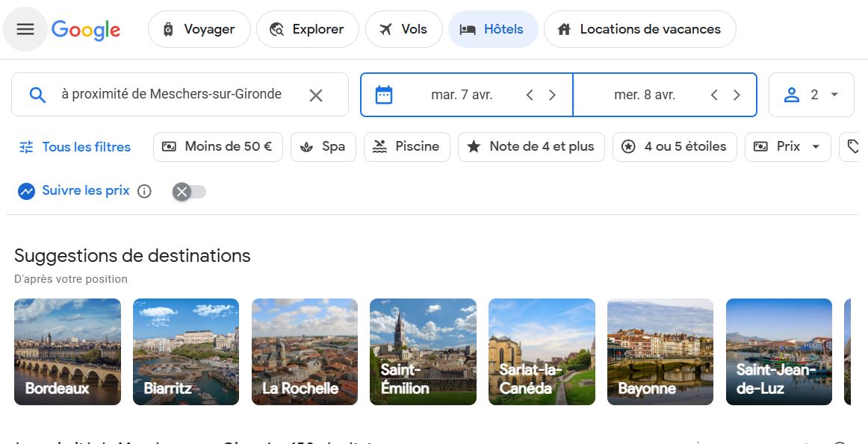Screen dimensions: 868x444
Task: Open Tous les filtres panel
Action: [75, 147]
